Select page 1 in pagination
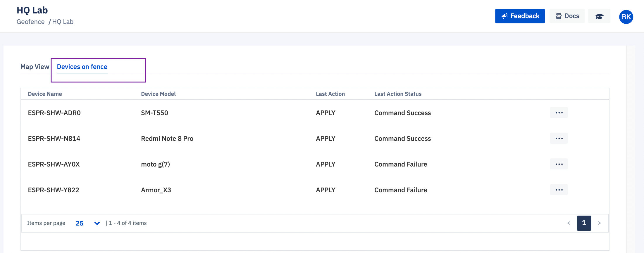This screenshot has height=253, width=644. pos(584,223)
